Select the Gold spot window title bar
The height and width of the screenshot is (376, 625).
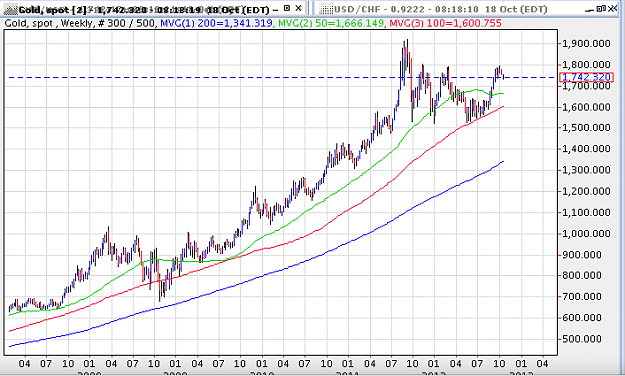tap(154, 9)
